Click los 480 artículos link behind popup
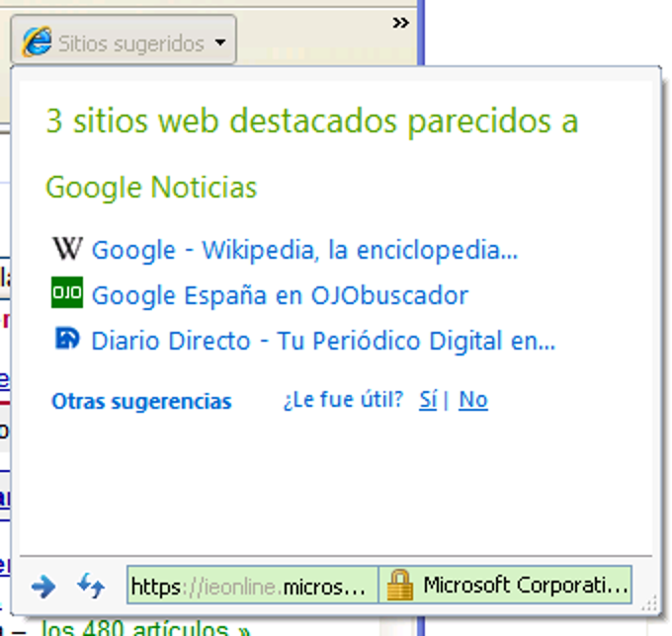This screenshot has width=672, height=636. click(x=145, y=628)
